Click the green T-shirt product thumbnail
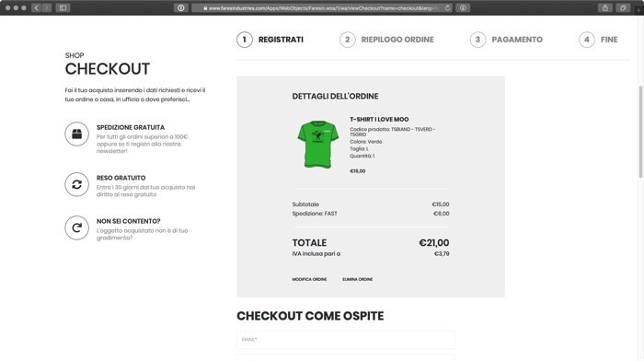Image resolution: width=644 pixels, height=361 pixels. point(318,145)
